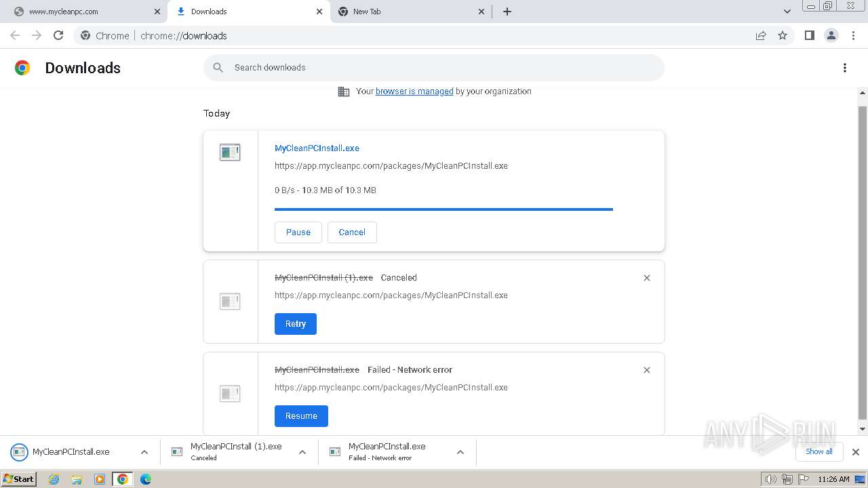The image size is (868, 488).
Task: Click the file icon of canceled MyCleanPCInstall (1).exe
Action: coord(230,302)
